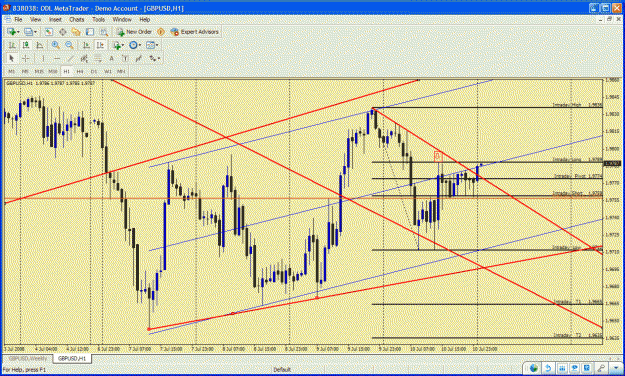Open the File menu
This screenshot has width=625, height=376.
click(18, 20)
